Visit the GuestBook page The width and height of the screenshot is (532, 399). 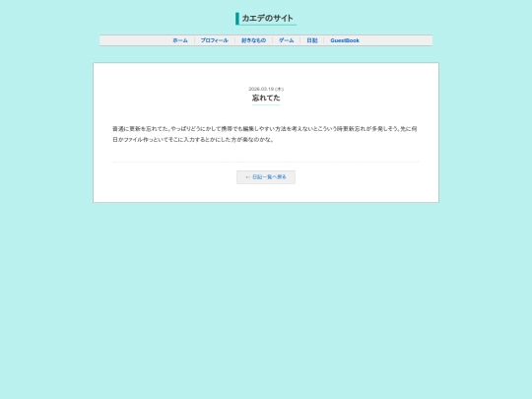click(345, 40)
